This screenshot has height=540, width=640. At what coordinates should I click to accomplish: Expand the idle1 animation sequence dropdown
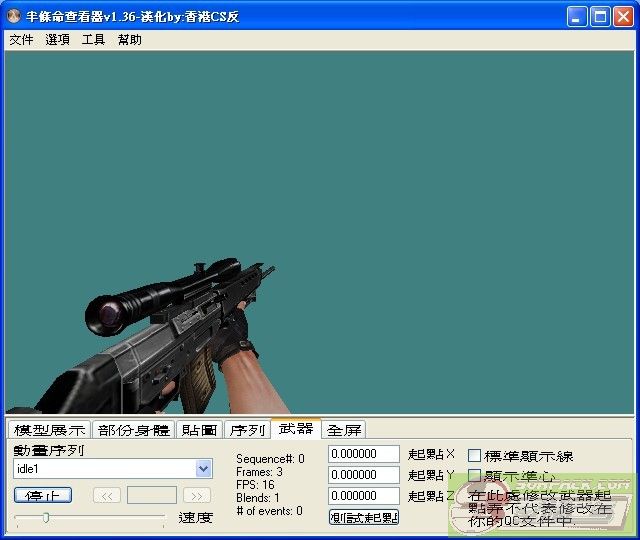204,468
